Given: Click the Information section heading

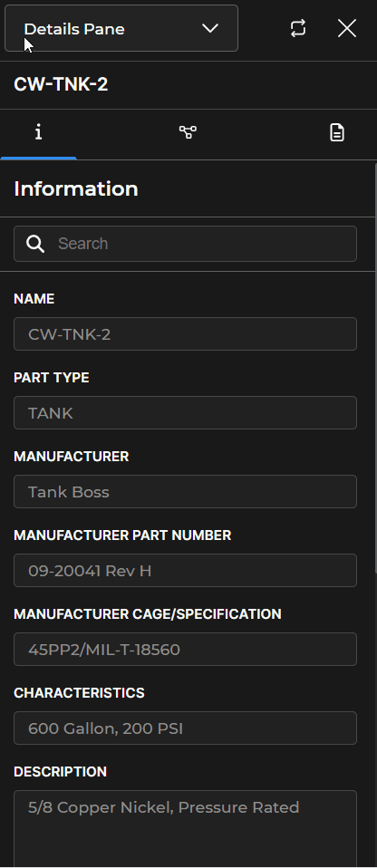Looking at the screenshot, I should point(76,188).
